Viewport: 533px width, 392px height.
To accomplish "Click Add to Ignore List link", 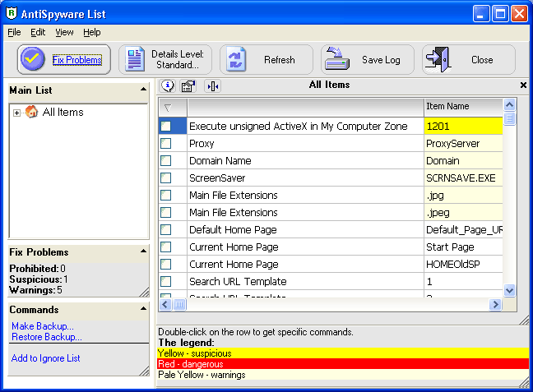I will pos(45,358).
